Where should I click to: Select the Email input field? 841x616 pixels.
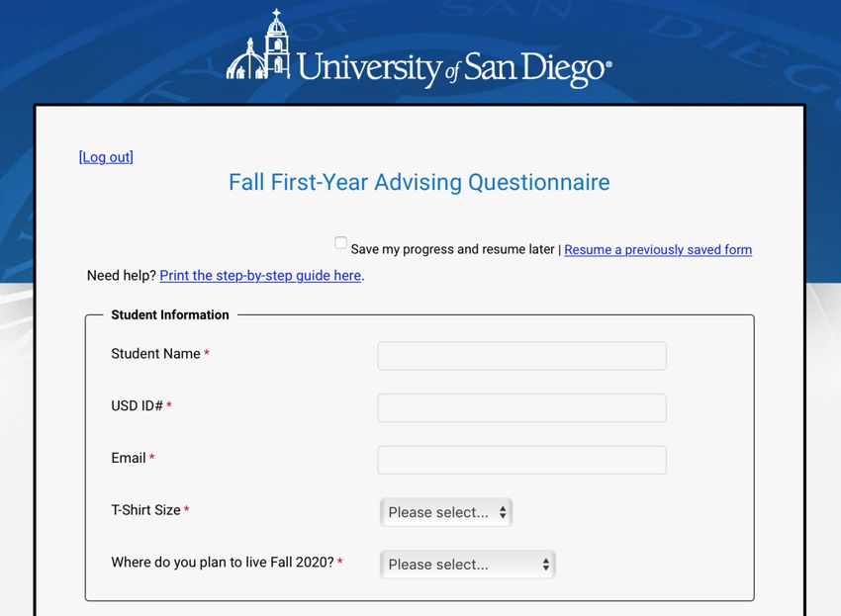pyautogui.click(x=521, y=460)
